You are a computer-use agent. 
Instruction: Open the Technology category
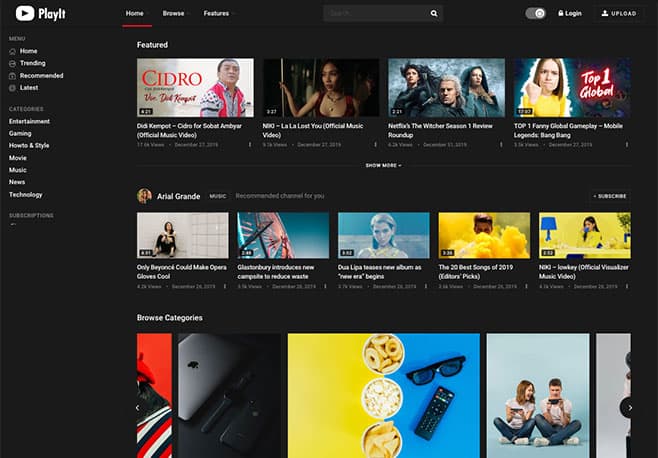[x=26, y=195]
